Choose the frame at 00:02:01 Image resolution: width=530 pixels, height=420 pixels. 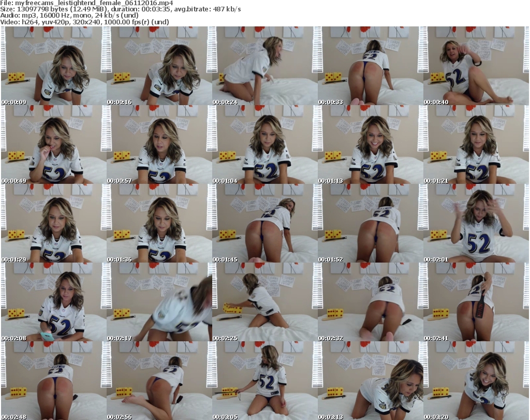[x=476, y=223]
